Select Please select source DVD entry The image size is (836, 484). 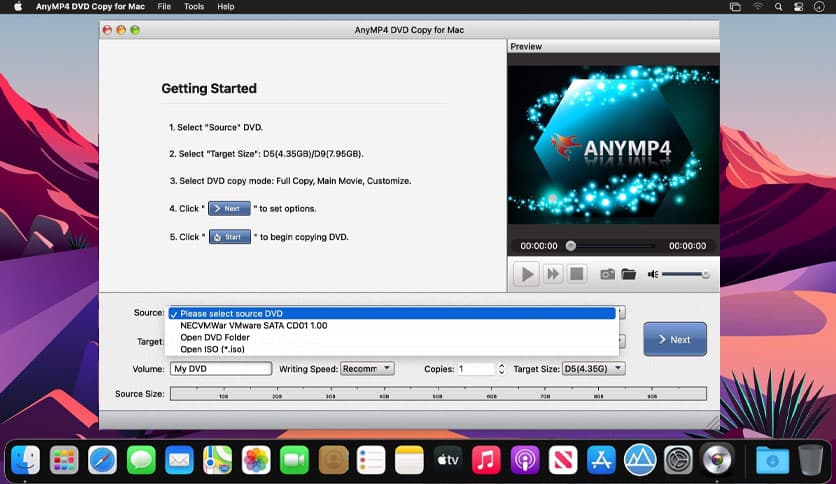pos(392,313)
